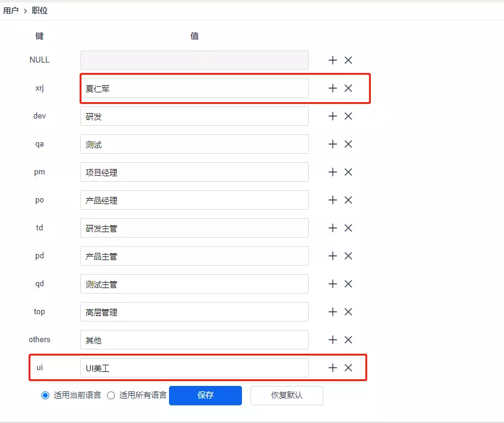Viewport: 504px width, 423px height.
Task: Add a row after pm entry
Action: click(x=333, y=172)
